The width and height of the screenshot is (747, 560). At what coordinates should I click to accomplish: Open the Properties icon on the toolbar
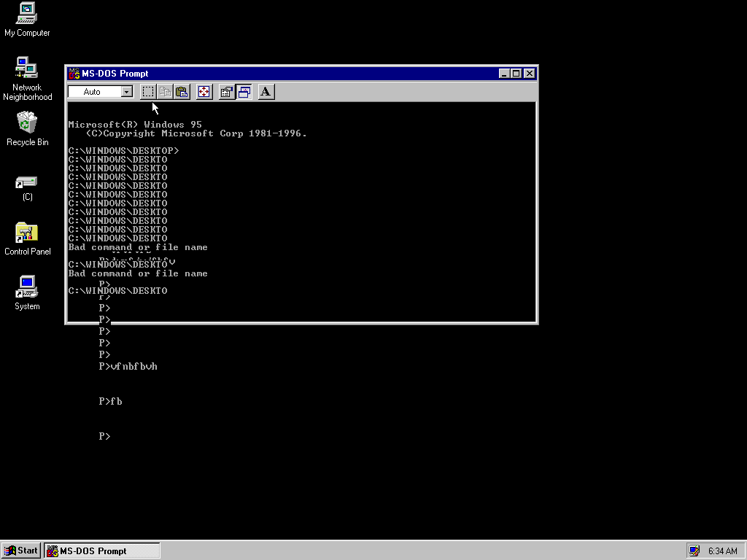227,91
